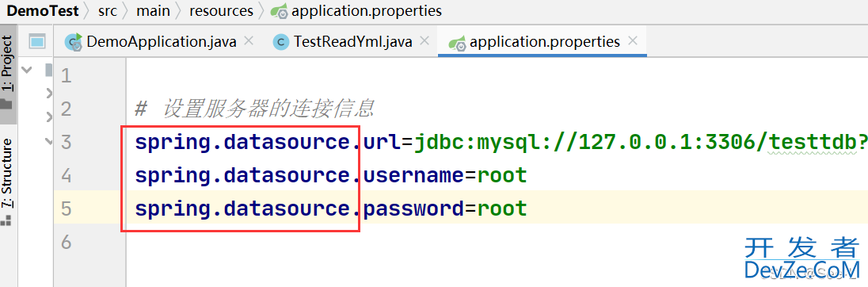This screenshot has height=287, width=868.
Task: Click main in the breadcrumb path
Action: click(x=154, y=10)
